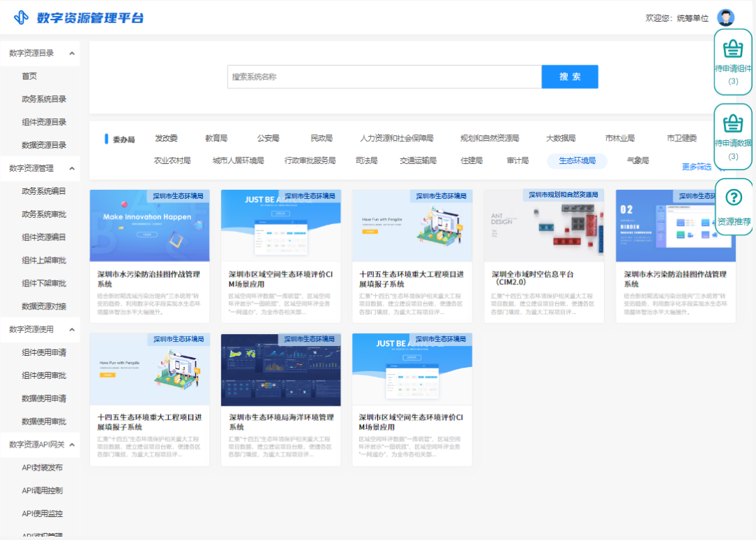Collapse the 数字资源API网关 sidebar section
Screen dimensions: 756x540
click(40, 444)
